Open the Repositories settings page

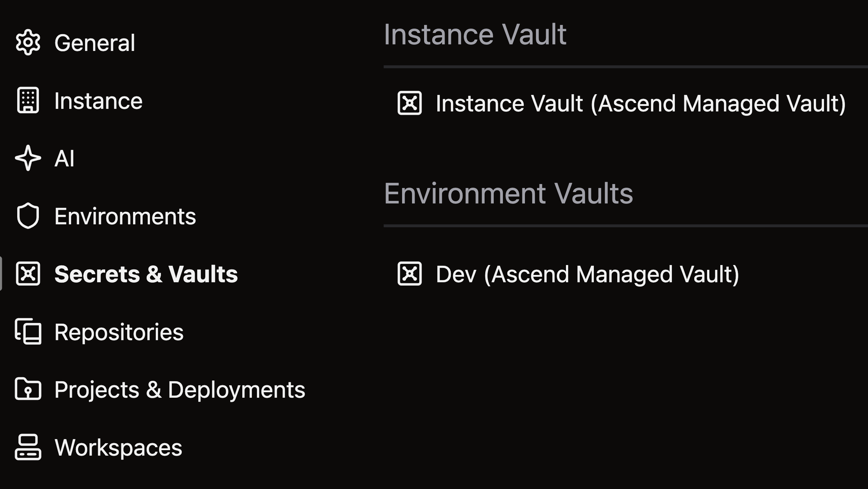119,332
